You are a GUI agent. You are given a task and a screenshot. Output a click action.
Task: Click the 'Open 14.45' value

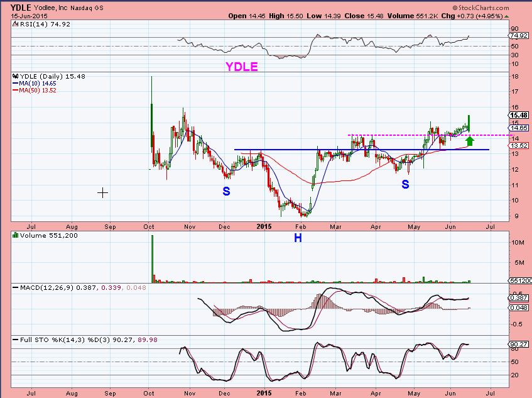pyautogui.click(x=247, y=16)
